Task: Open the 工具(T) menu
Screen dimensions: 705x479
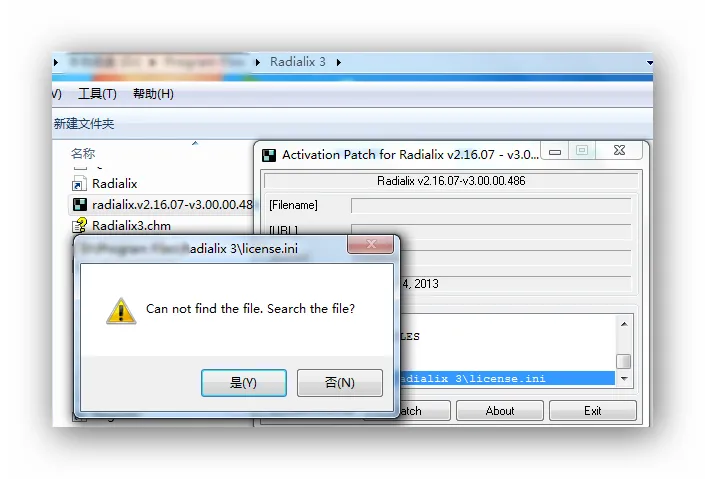Action: [97, 94]
